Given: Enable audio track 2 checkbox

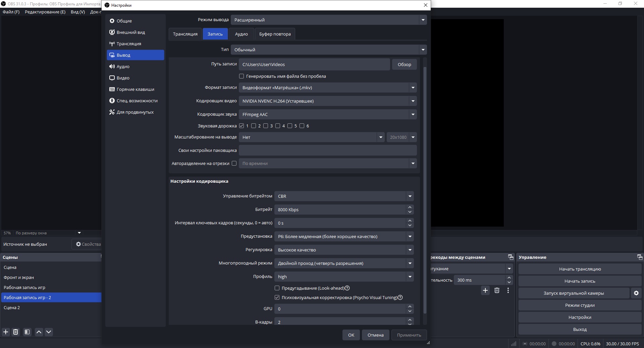Looking at the screenshot, I should coord(254,126).
